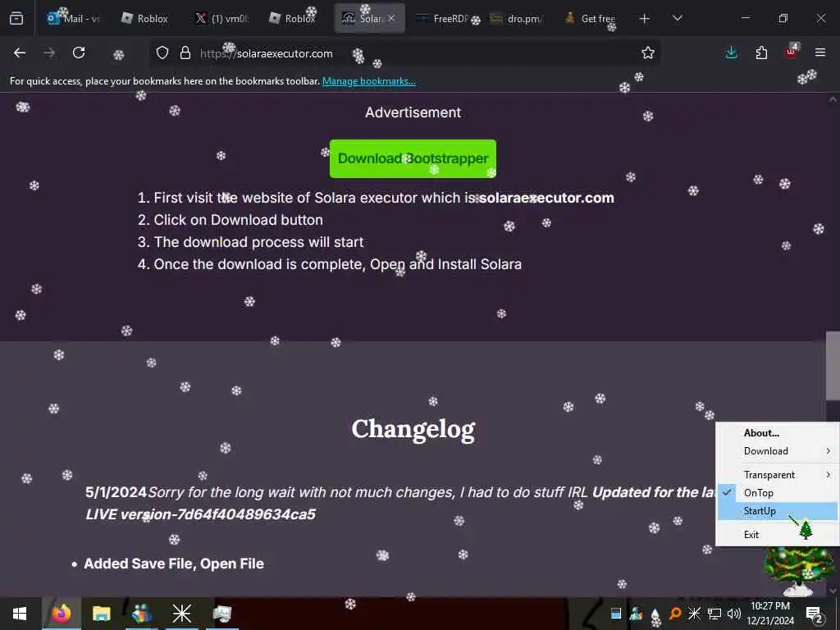Click the orange magnifier tray icon
This screenshot has width=840, height=630.
click(x=675, y=614)
